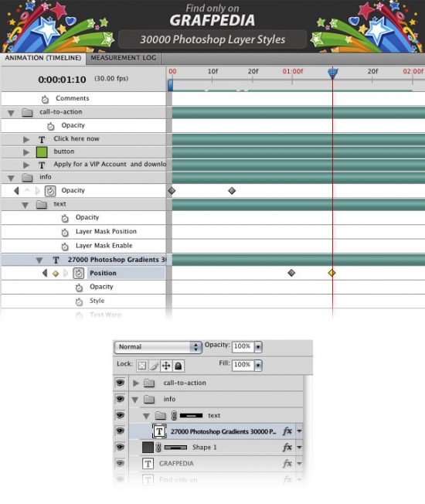Screen dimensions: 425x504
Task: Select the button layer green thumbnail
Action: pyautogui.click(x=42, y=152)
